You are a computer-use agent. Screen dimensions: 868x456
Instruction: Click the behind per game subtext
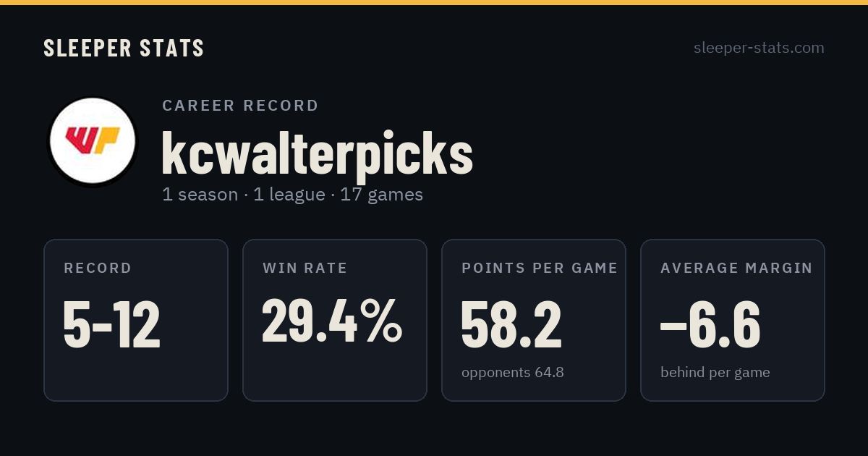(x=715, y=373)
